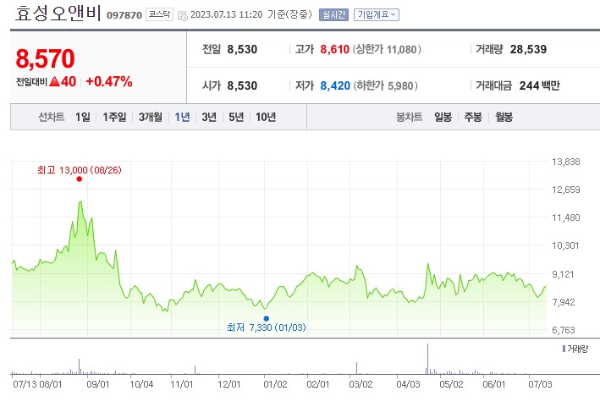Click the 거래량 28,539 value
Screen dimensions: 600x402
click(x=528, y=49)
